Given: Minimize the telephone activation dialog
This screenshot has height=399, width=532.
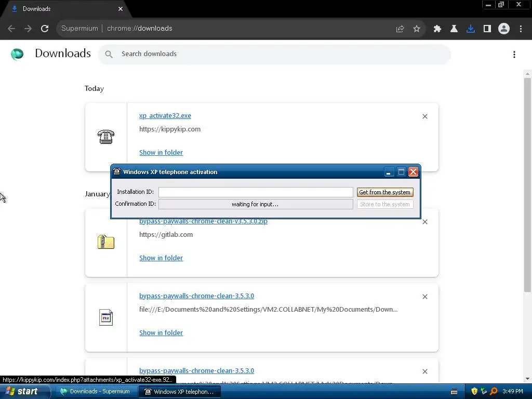Looking at the screenshot, I should click(x=389, y=172).
